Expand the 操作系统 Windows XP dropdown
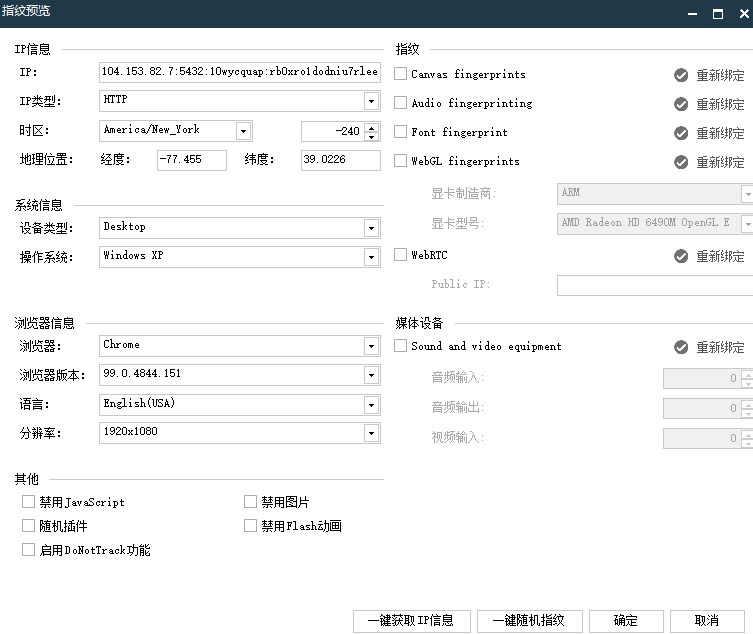 pos(371,257)
